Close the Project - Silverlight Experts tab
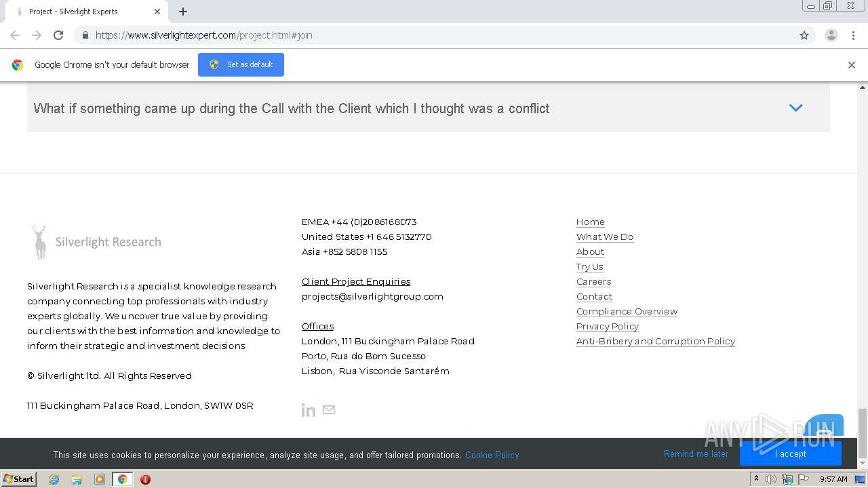 [x=157, y=12]
